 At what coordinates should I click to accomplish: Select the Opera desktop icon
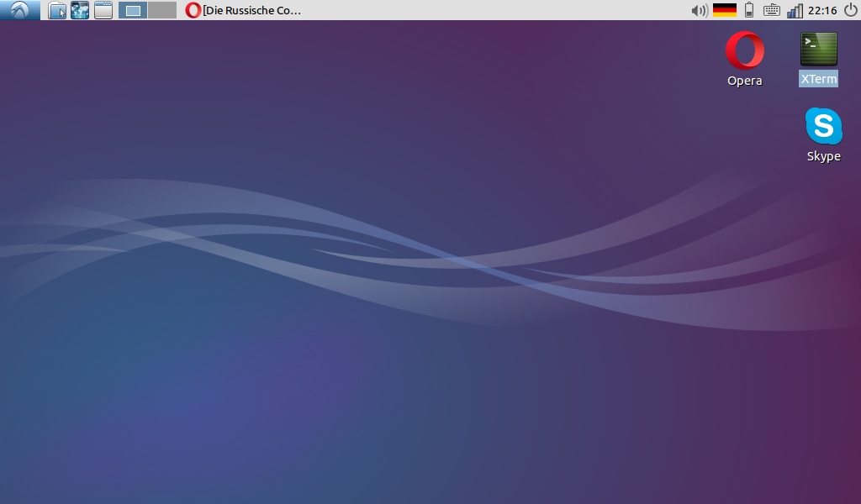[x=745, y=50]
